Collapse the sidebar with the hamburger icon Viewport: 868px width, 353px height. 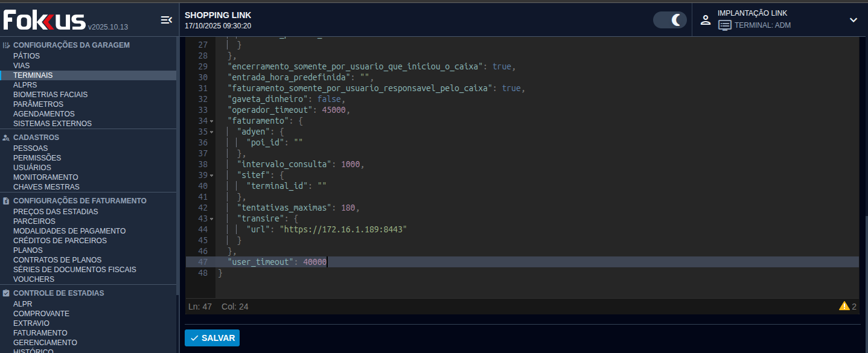tap(166, 21)
